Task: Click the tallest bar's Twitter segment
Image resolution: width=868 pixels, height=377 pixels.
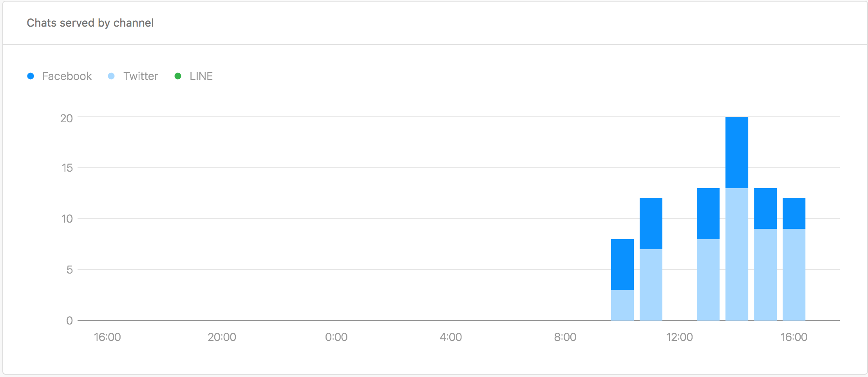Action: [737, 254]
